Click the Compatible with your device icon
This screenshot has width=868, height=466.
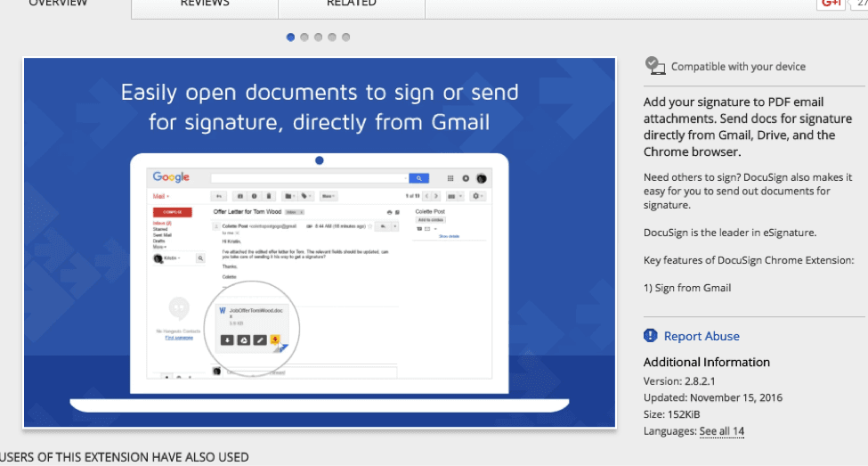click(654, 65)
